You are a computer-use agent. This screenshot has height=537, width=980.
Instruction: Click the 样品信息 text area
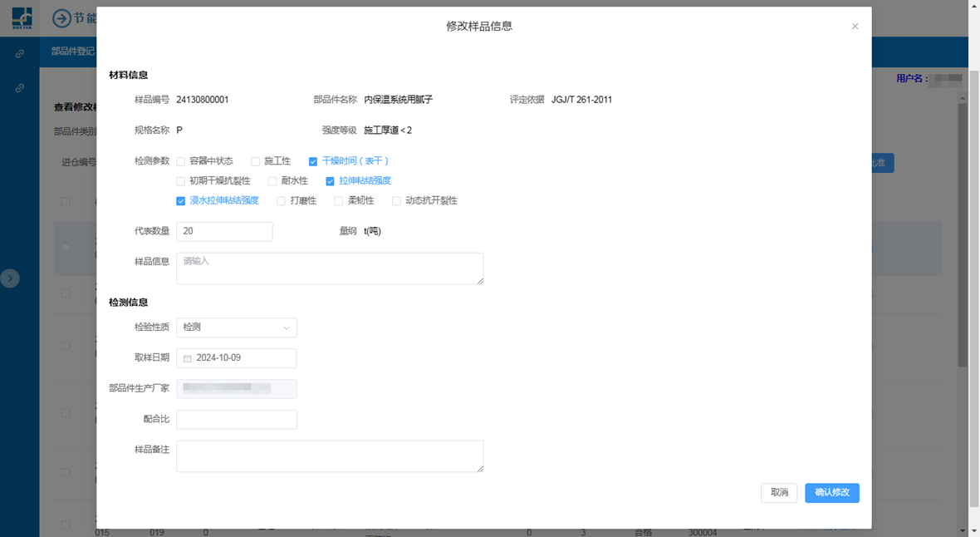330,268
